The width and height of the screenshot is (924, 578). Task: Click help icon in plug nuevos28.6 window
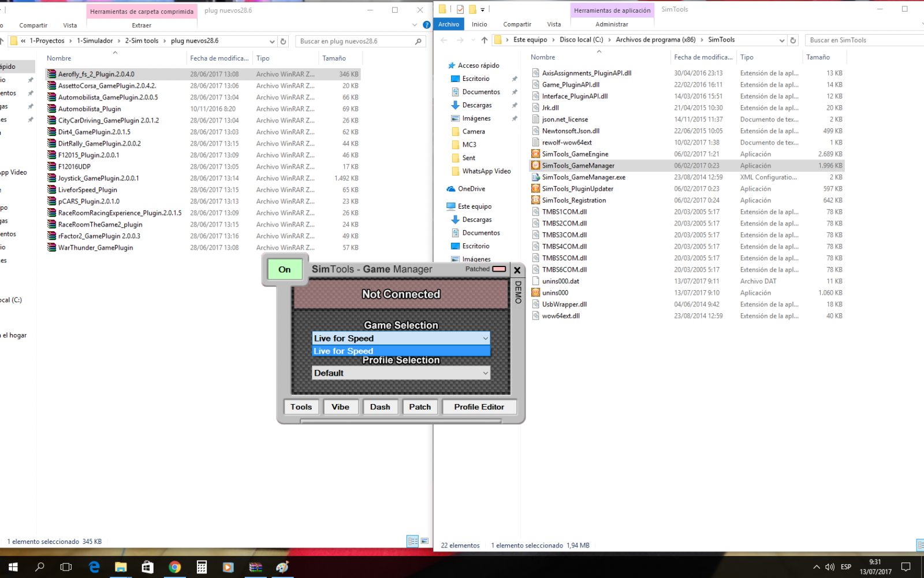click(x=426, y=25)
